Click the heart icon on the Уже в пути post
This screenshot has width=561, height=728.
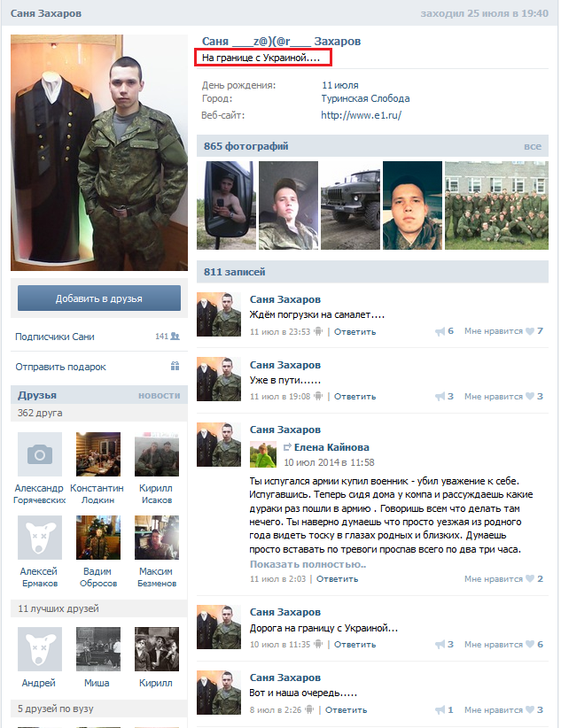(x=530, y=397)
